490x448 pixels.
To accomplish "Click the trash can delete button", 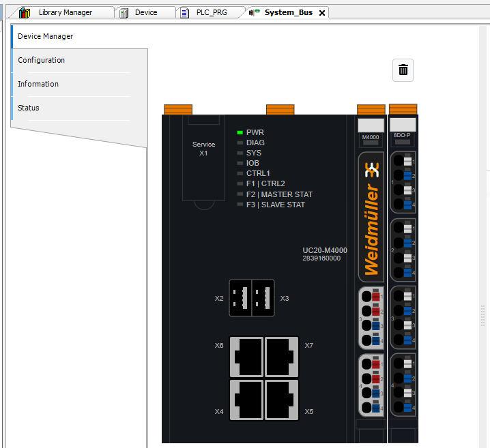I will 403,70.
